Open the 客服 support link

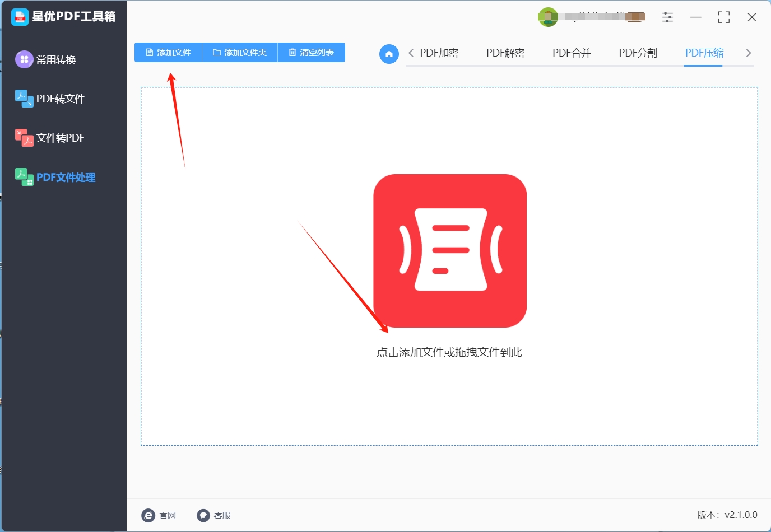pyautogui.click(x=214, y=515)
